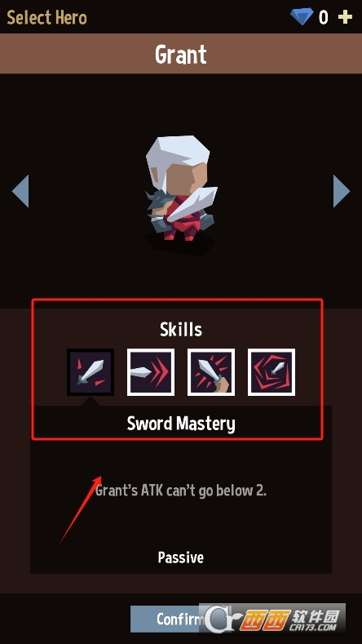Click the Grant hero name banner
The image size is (362, 644).
pyautogui.click(x=181, y=54)
